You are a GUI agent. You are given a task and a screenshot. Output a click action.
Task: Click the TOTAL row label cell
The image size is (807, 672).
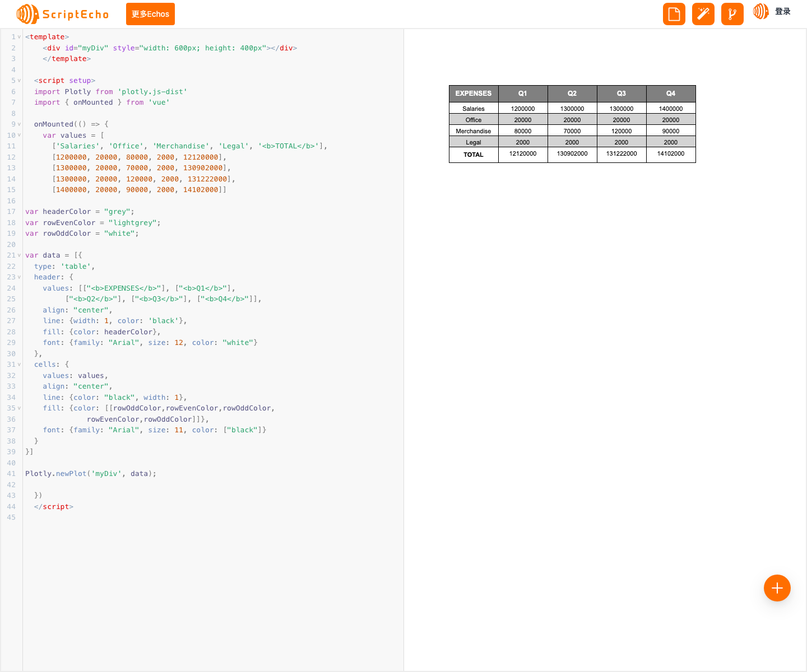coord(474,155)
